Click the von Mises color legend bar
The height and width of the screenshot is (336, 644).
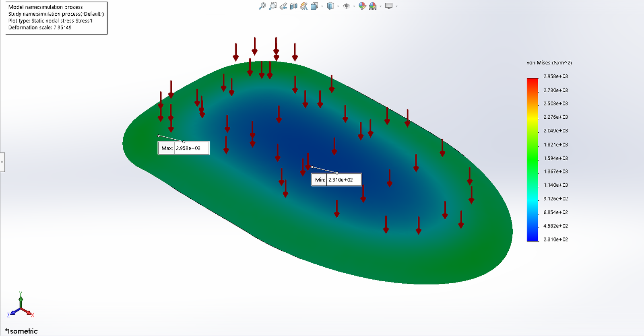click(533, 160)
